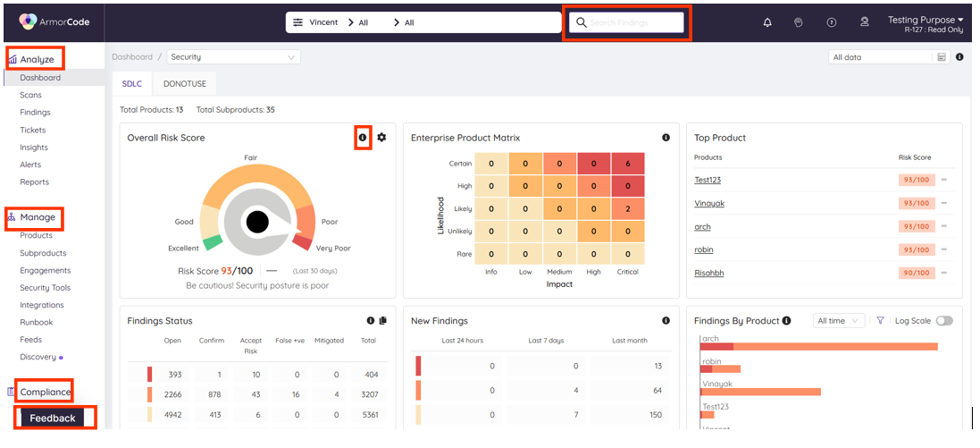Open the Security dashboard dropdown
Viewport: 980px width, 448px height.
[x=234, y=57]
